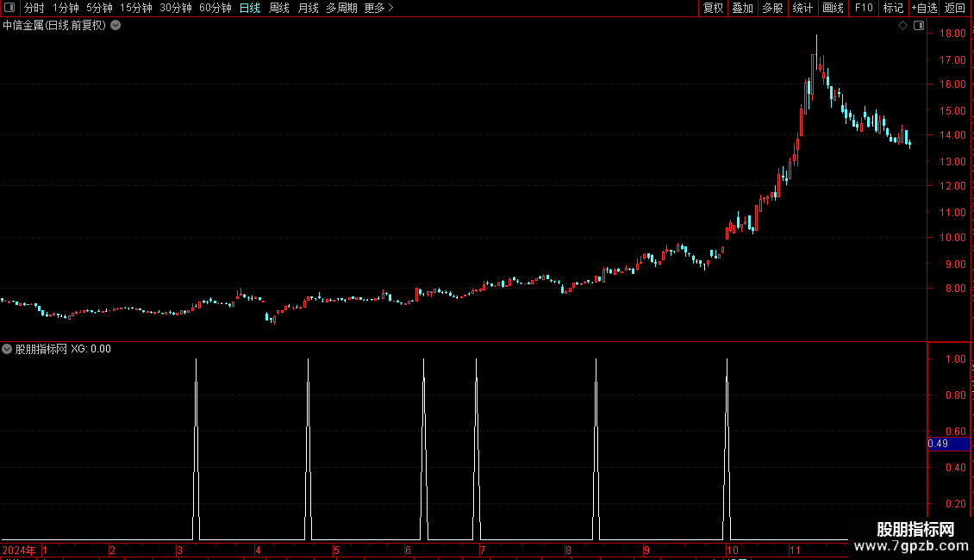Switch to 周线 weekly chart
974x560 pixels.
pos(279,8)
